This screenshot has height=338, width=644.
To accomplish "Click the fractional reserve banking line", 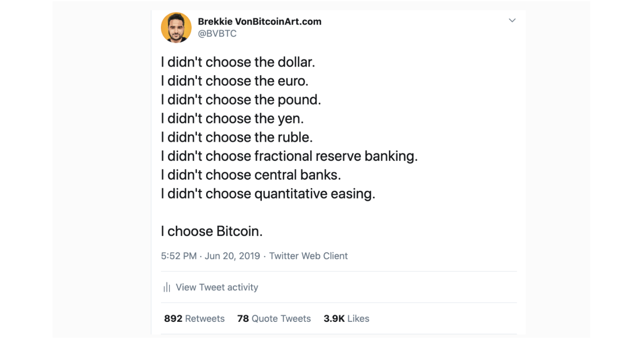I will tap(289, 156).
